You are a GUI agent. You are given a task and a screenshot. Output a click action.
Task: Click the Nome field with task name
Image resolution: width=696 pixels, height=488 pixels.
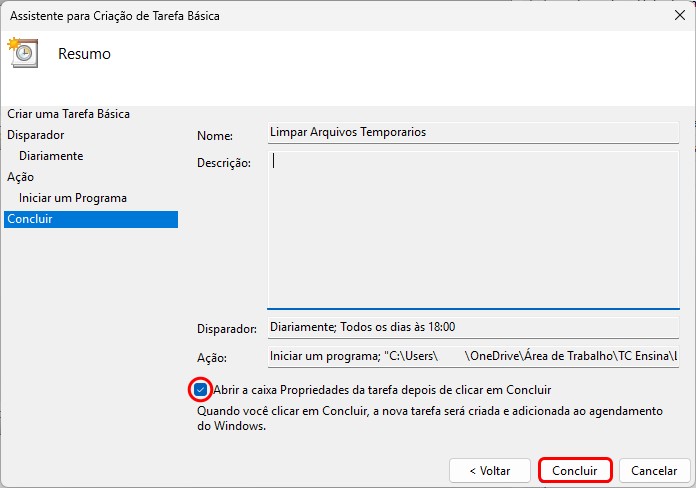click(472, 132)
